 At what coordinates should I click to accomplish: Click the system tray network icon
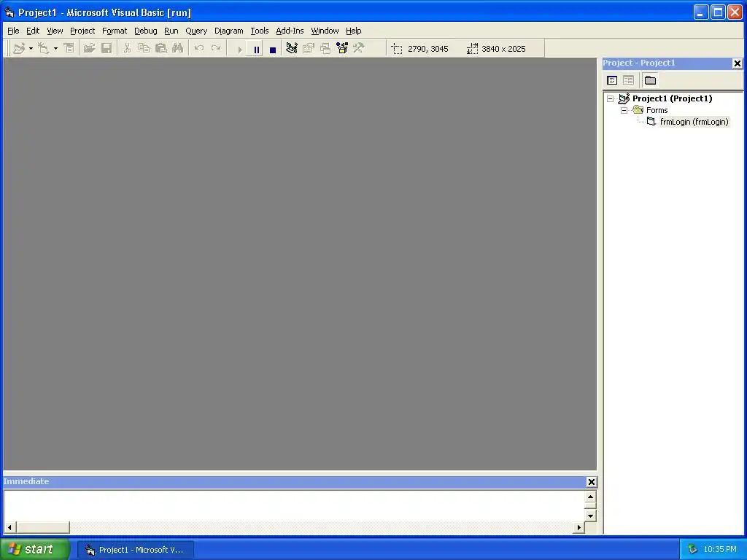pos(692,550)
